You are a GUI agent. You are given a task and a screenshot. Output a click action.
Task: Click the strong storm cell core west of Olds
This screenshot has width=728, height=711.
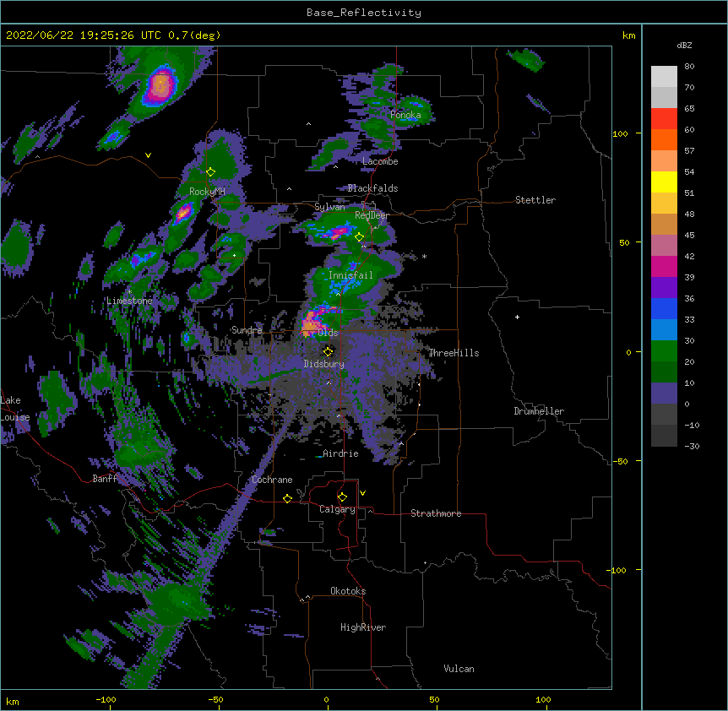(310, 324)
